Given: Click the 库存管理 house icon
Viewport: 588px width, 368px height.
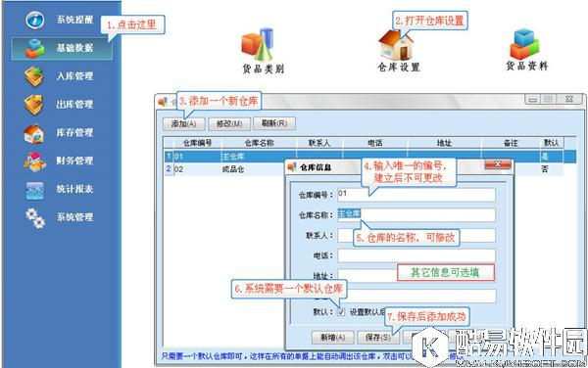Looking at the screenshot, I should [x=33, y=133].
